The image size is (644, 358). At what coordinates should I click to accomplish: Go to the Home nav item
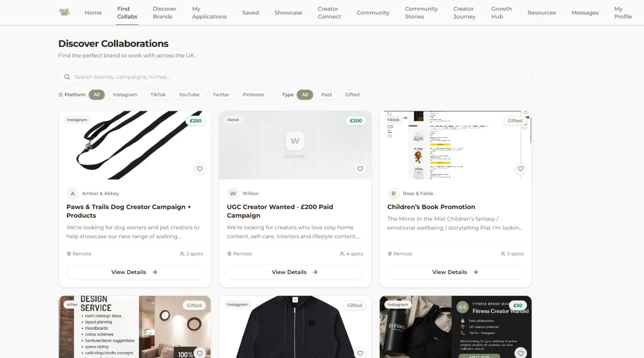pyautogui.click(x=93, y=12)
